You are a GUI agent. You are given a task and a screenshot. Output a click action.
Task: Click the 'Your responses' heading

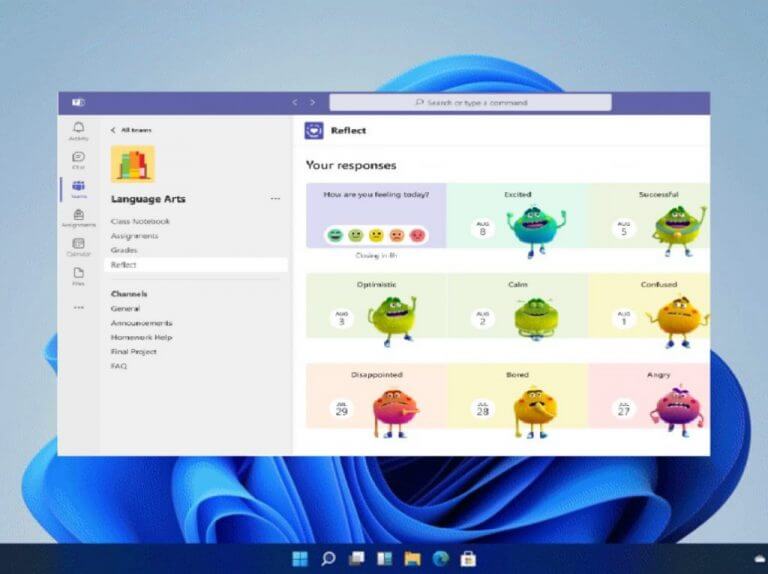pyautogui.click(x=351, y=166)
